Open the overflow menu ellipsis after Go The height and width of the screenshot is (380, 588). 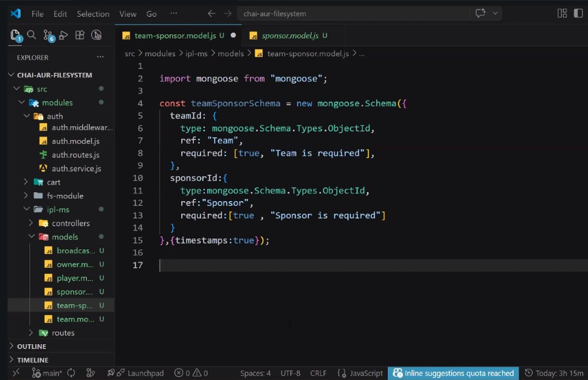pos(174,13)
